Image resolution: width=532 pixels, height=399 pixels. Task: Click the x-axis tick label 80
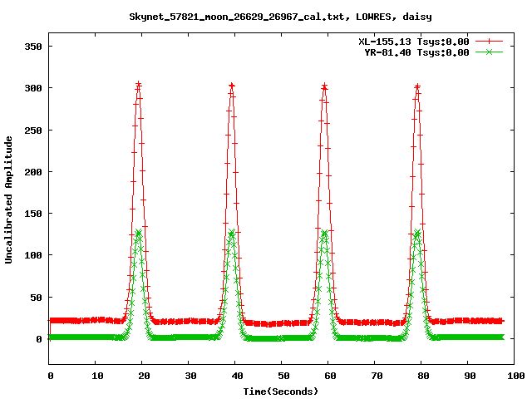(423, 376)
